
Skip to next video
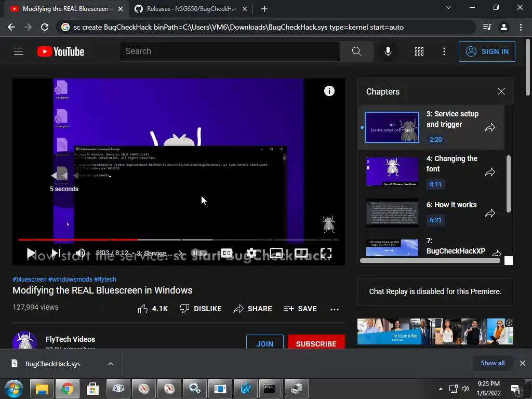click(x=56, y=253)
